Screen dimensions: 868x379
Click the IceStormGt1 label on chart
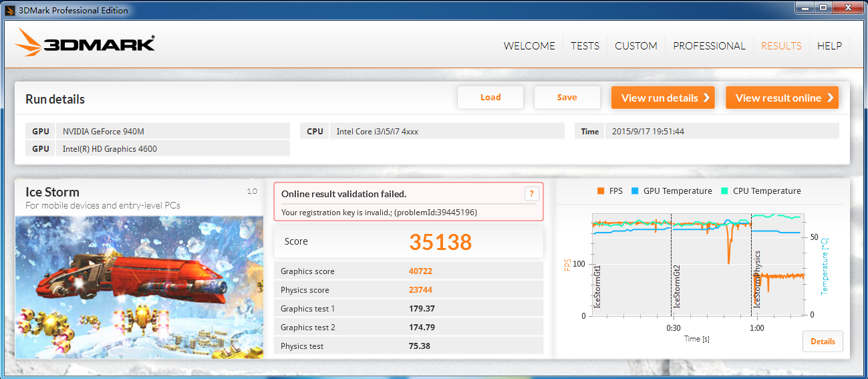click(597, 286)
